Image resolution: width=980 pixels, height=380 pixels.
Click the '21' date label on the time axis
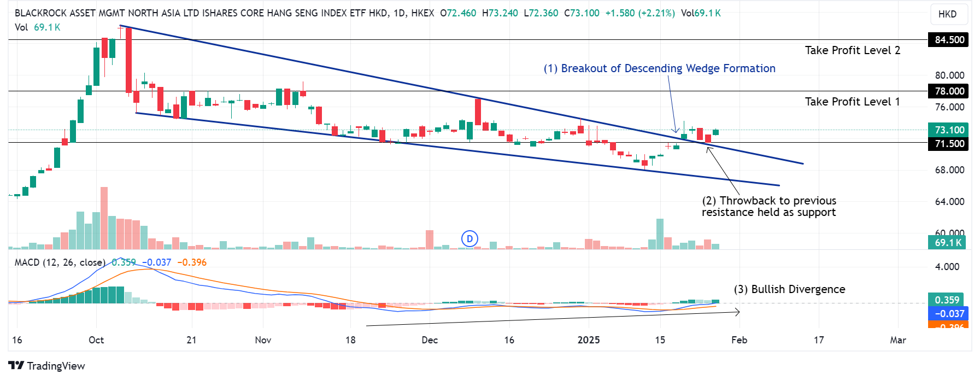[191, 340]
